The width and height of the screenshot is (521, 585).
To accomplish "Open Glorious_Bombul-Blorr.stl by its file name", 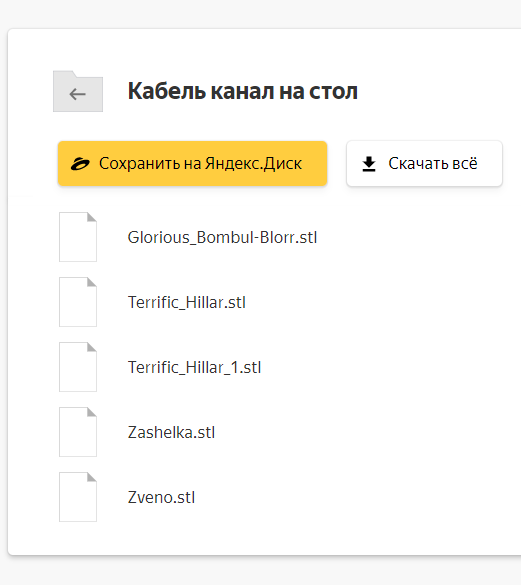I will [222, 237].
